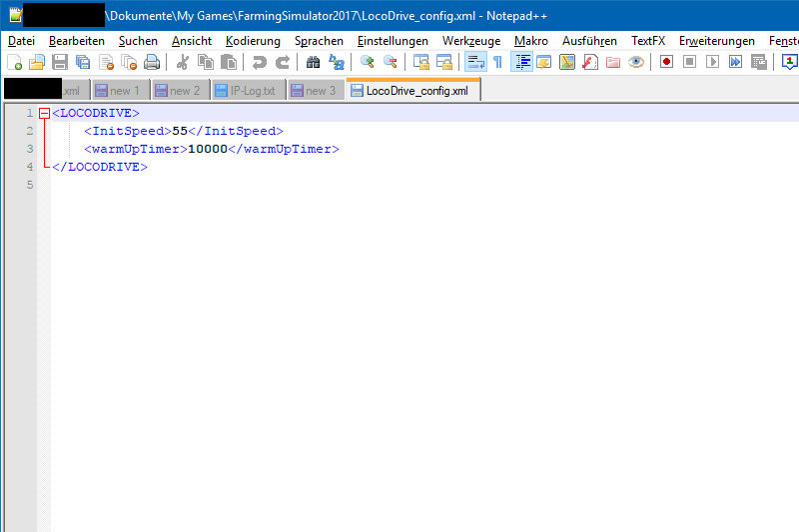Open the Einstellungen menu
This screenshot has height=532, width=799.
click(393, 41)
